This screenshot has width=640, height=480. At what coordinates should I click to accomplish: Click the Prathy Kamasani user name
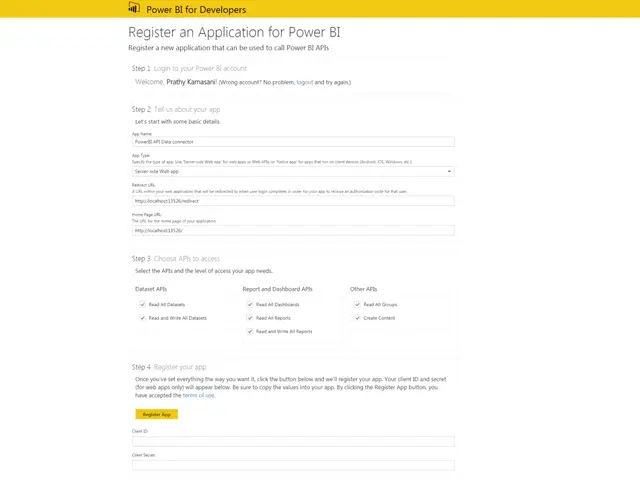pyautogui.click(x=191, y=82)
